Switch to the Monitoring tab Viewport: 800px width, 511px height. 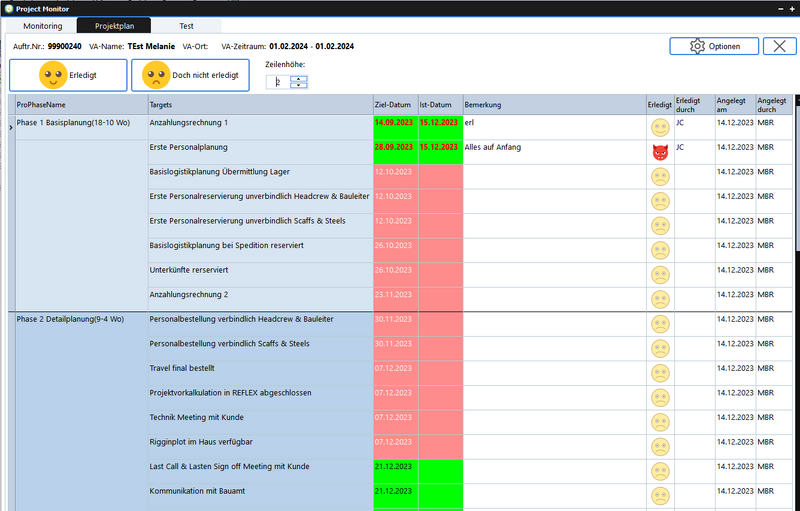coord(43,26)
